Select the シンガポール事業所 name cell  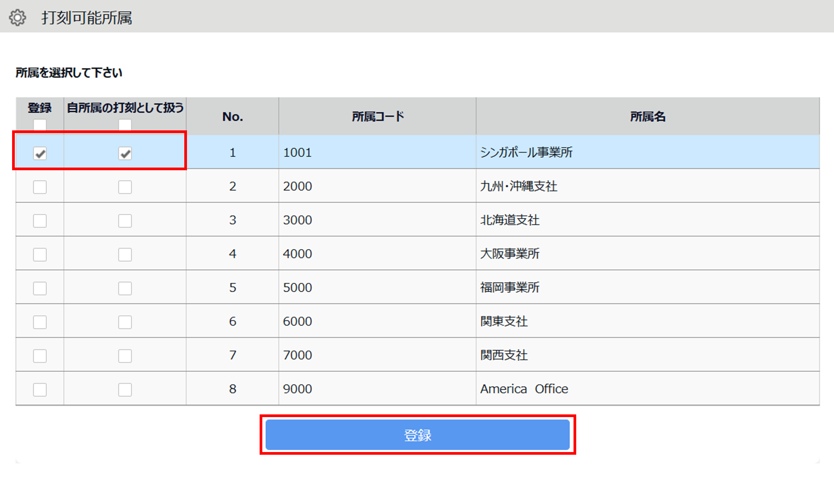coord(648,152)
